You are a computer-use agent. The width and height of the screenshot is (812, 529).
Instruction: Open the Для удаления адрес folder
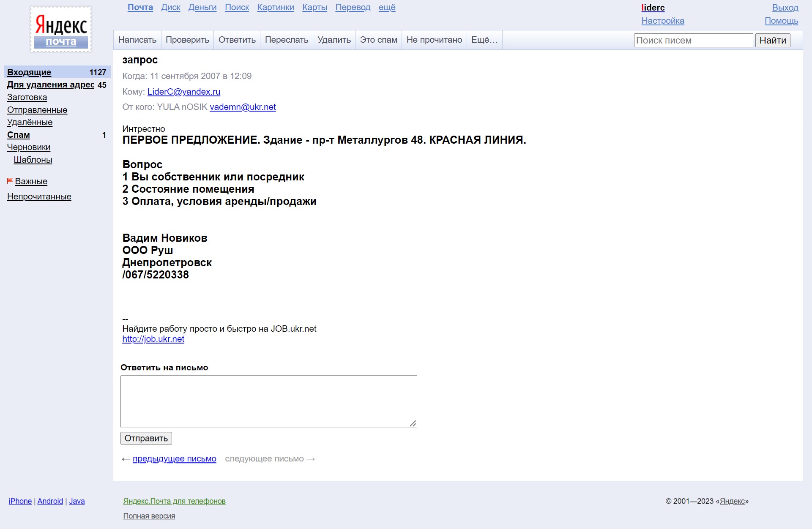pos(51,85)
